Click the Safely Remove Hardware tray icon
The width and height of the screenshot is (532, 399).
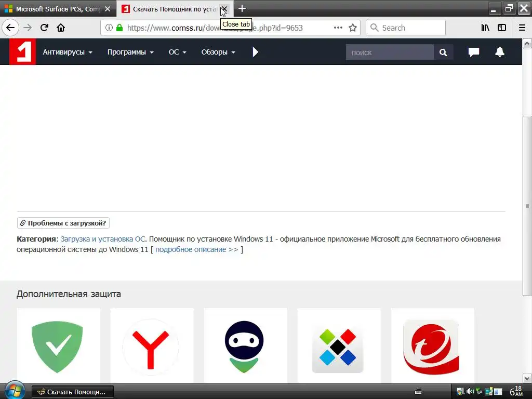[479, 392]
